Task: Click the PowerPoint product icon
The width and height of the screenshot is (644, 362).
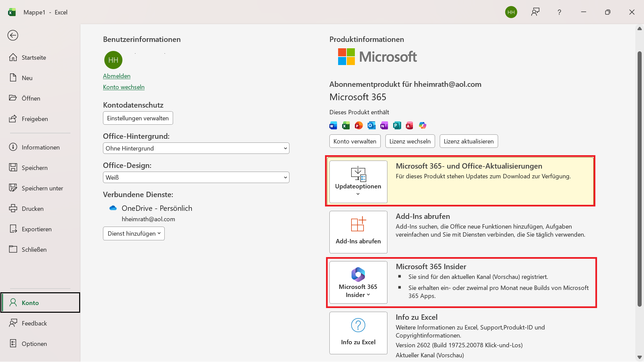Action: (x=359, y=126)
